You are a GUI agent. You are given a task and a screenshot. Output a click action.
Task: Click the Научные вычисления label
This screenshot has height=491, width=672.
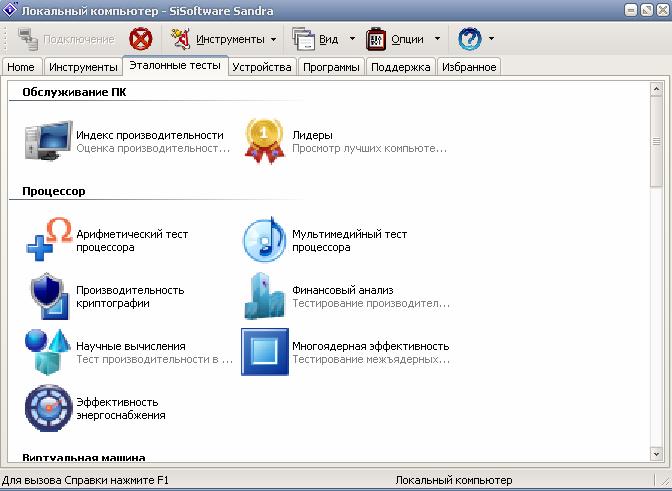point(131,346)
